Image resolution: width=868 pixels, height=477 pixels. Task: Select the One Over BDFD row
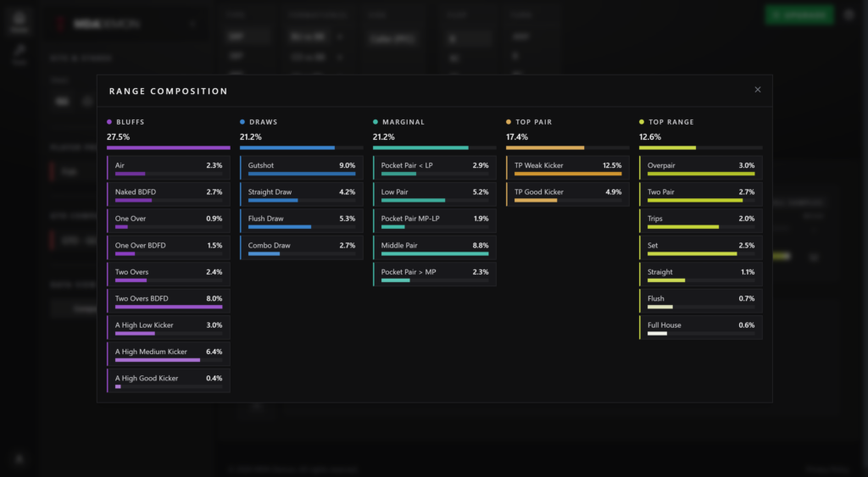click(169, 247)
